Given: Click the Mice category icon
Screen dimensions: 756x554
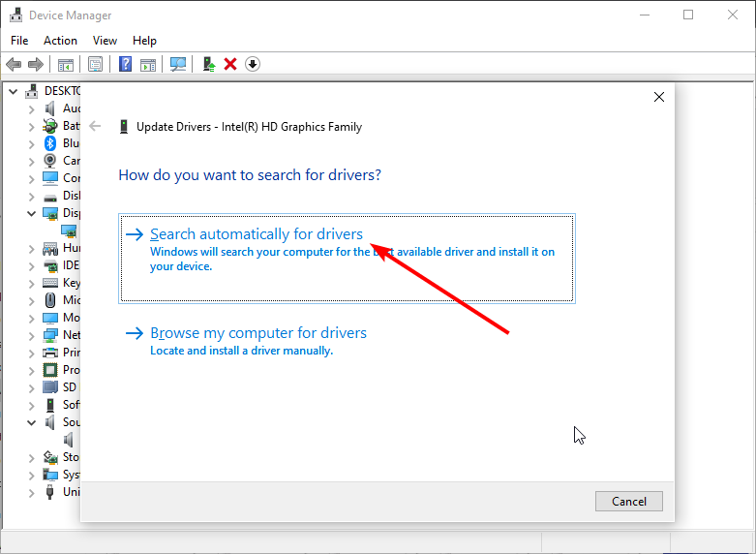Looking at the screenshot, I should 50,300.
